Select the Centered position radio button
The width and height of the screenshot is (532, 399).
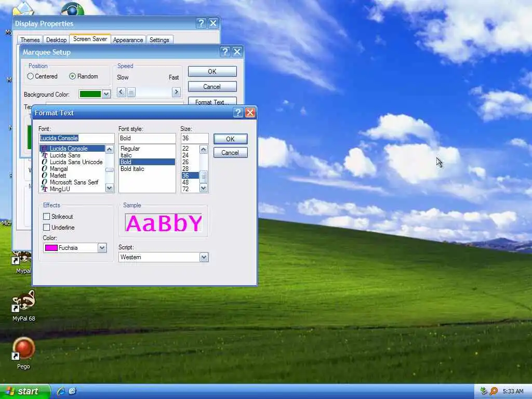[x=31, y=76]
